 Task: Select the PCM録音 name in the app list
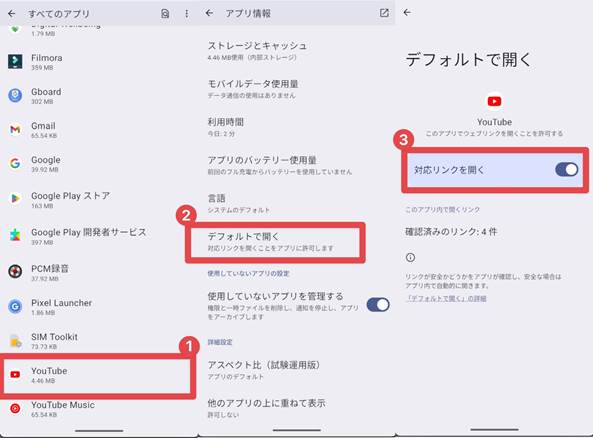50,269
